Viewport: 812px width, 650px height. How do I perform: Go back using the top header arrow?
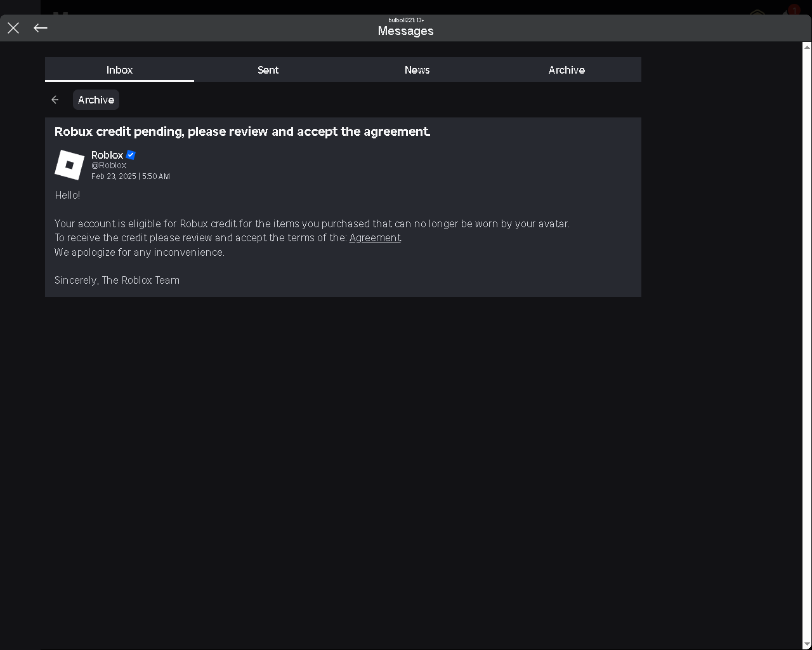[x=41, y=28]
